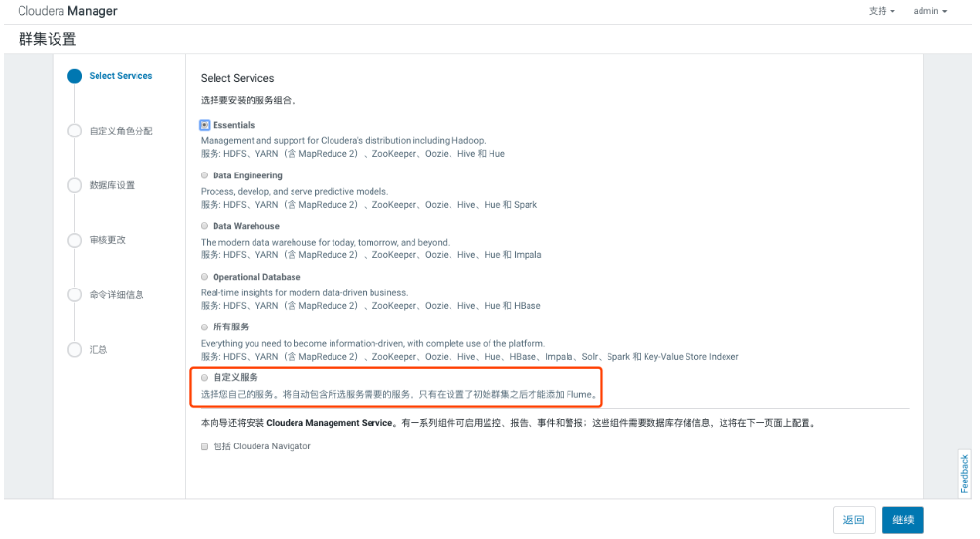Screen dimensions: 980x539
Task: Select the 自定义服务 radio button
Action: pos(205,378)
